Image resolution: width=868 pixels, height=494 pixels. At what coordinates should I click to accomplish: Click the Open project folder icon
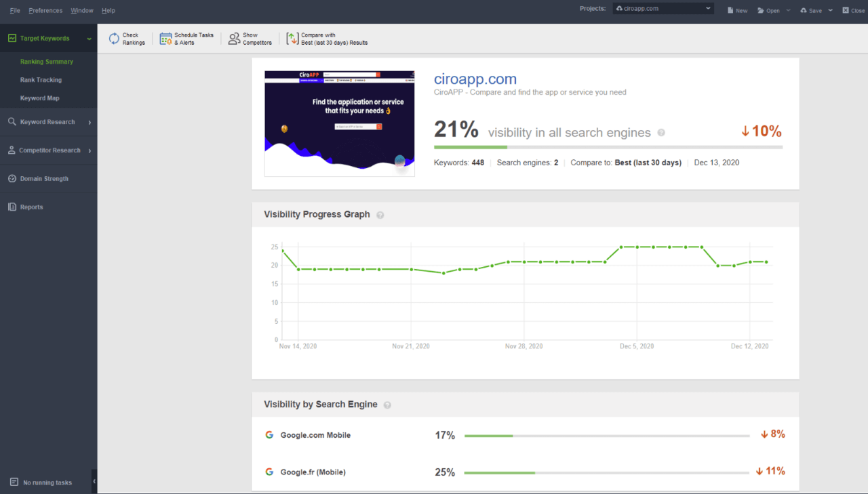click(x=761, y=10)
